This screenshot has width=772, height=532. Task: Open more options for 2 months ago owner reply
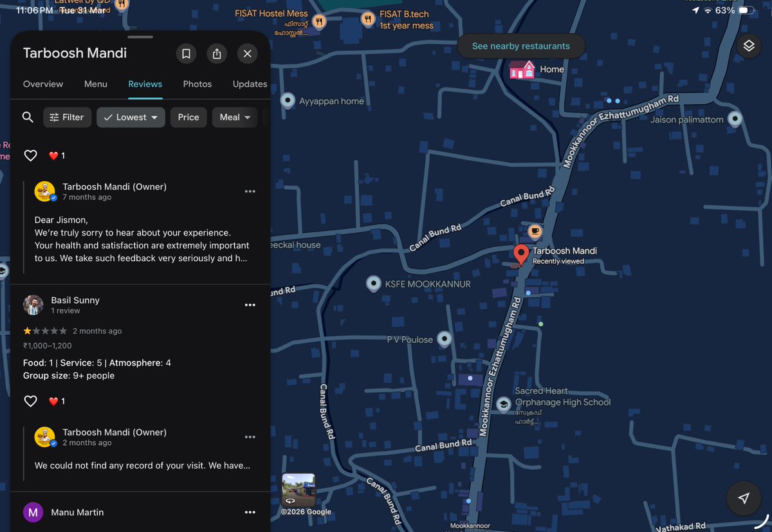pos(250,437)
